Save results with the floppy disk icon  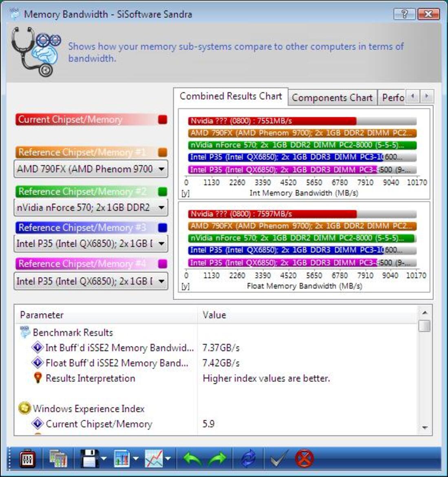(x=89, y=458)
